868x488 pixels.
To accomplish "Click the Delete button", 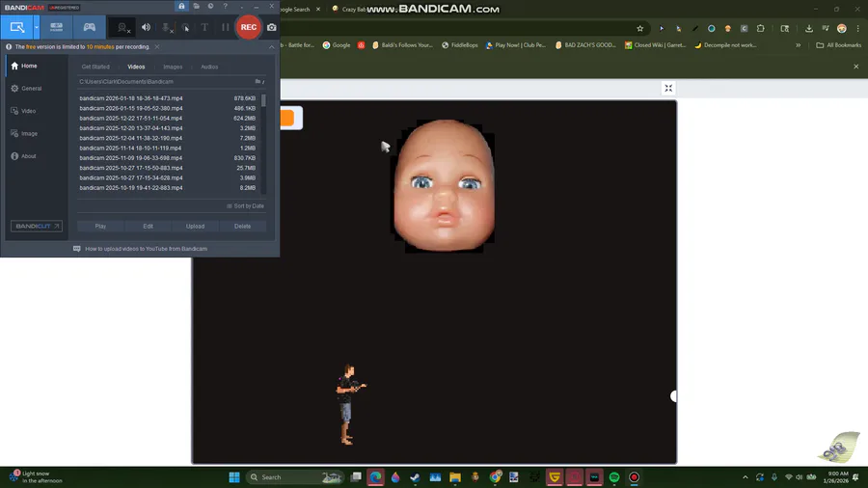I will click(242, 227).
